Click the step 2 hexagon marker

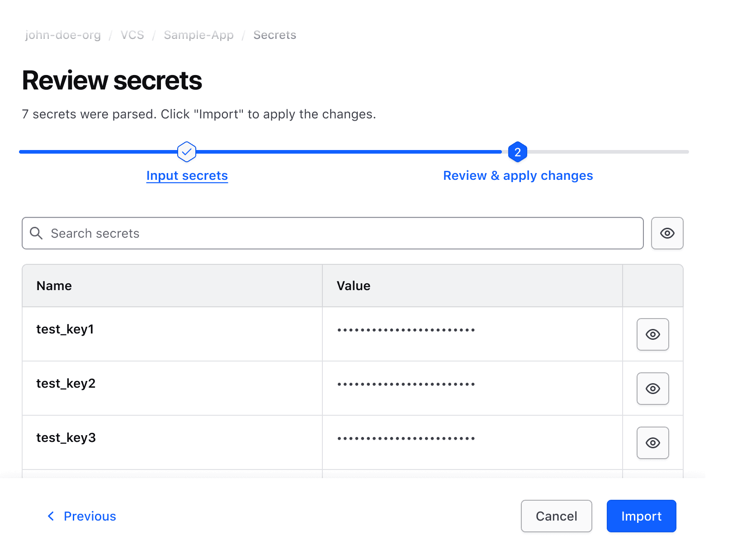click(x=518, y=152)
